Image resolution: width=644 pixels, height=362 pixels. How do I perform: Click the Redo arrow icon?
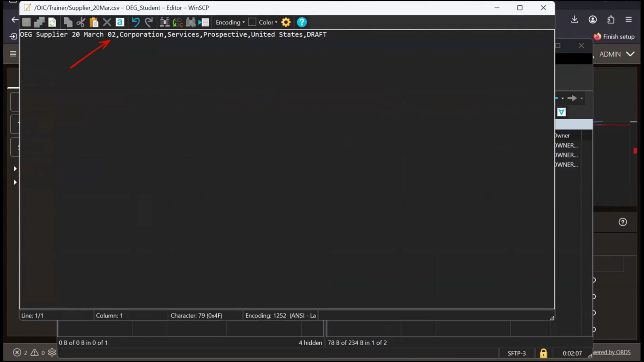point(149,22)
